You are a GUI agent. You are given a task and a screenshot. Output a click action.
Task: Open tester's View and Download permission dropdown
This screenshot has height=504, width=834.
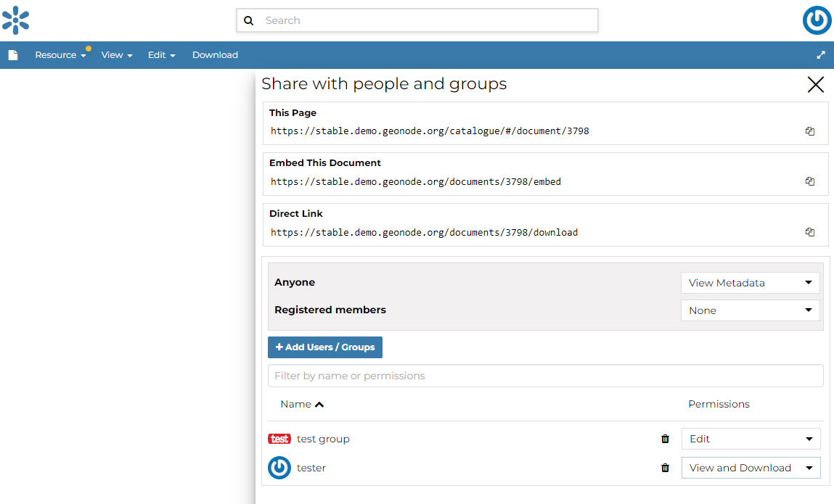(751, 468)
